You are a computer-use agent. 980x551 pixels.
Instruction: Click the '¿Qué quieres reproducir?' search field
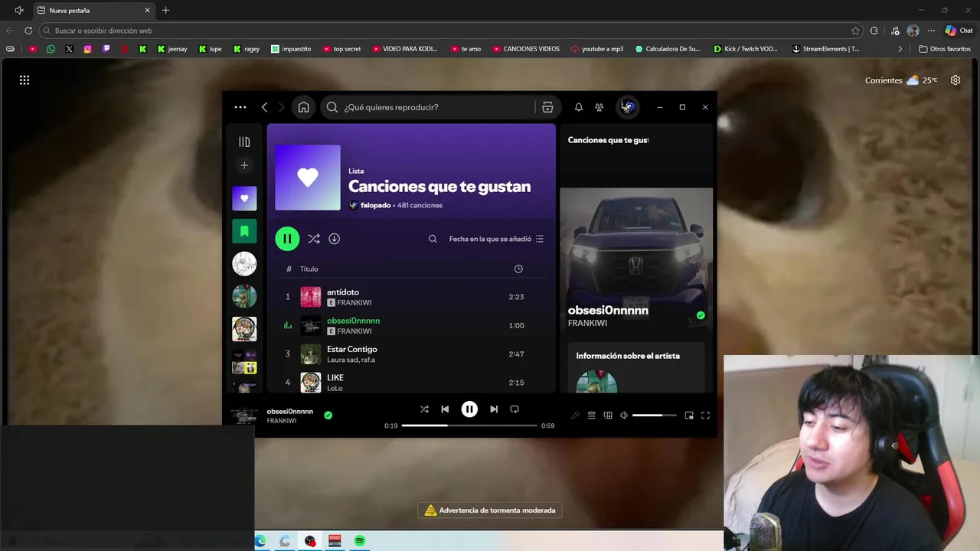(429, 107)
